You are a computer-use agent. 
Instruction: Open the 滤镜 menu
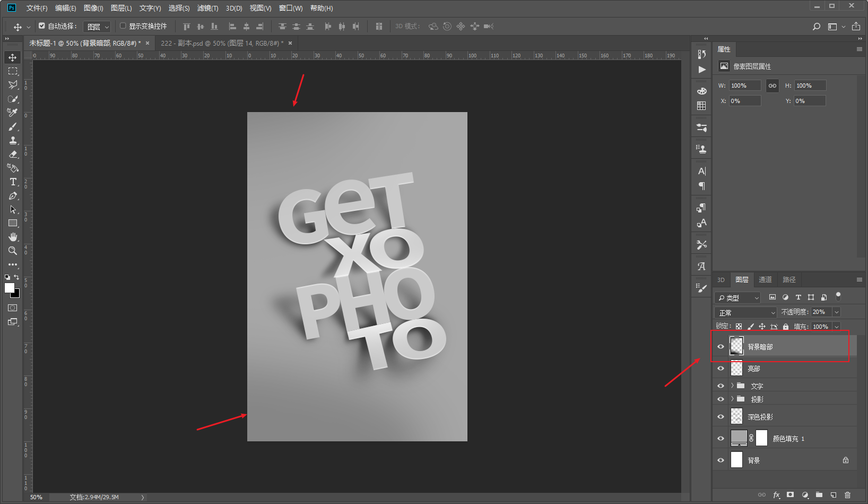pos(207,8)
